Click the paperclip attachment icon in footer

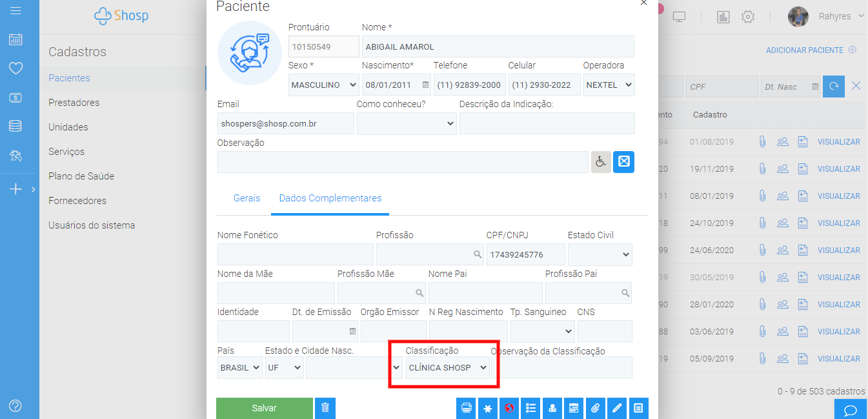[596, 408]
